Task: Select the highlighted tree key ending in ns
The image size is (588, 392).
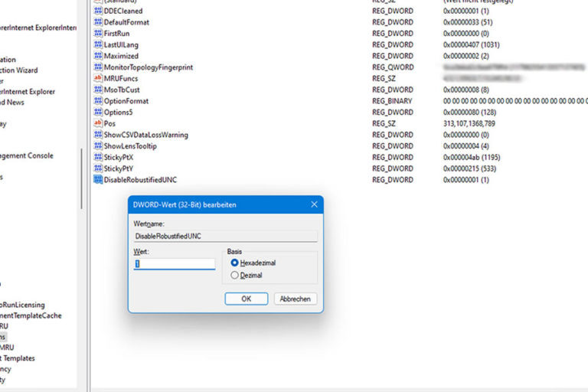Action: click(3, 337)
